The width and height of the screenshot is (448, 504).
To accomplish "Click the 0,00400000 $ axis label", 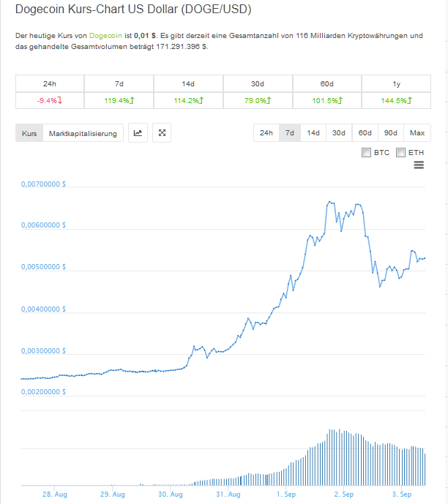I will pyautogui.click(x=43, y=309).
